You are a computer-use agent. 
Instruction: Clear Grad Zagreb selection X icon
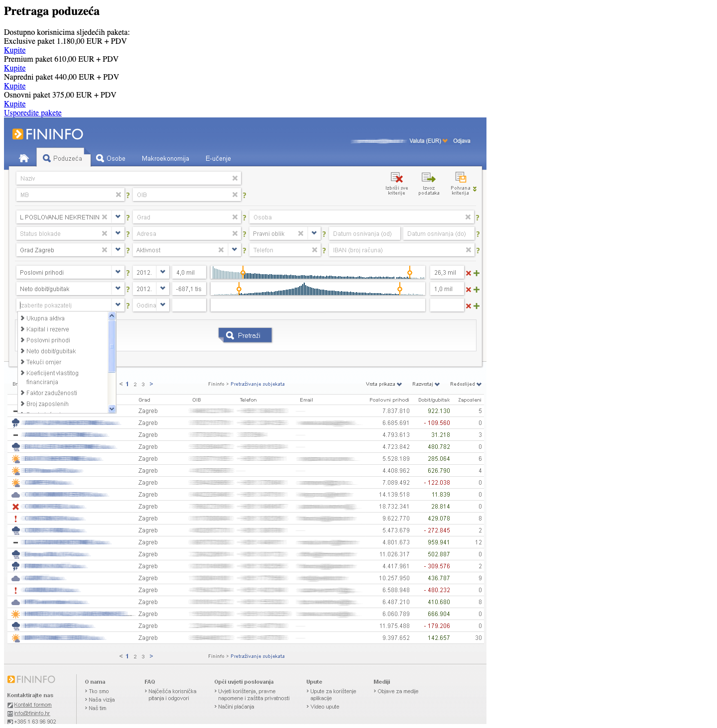pyautogui.click(x=105, y=250)
